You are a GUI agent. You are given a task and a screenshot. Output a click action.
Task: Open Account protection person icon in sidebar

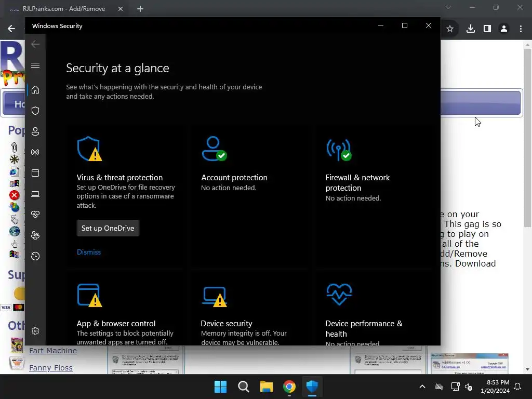35,131
